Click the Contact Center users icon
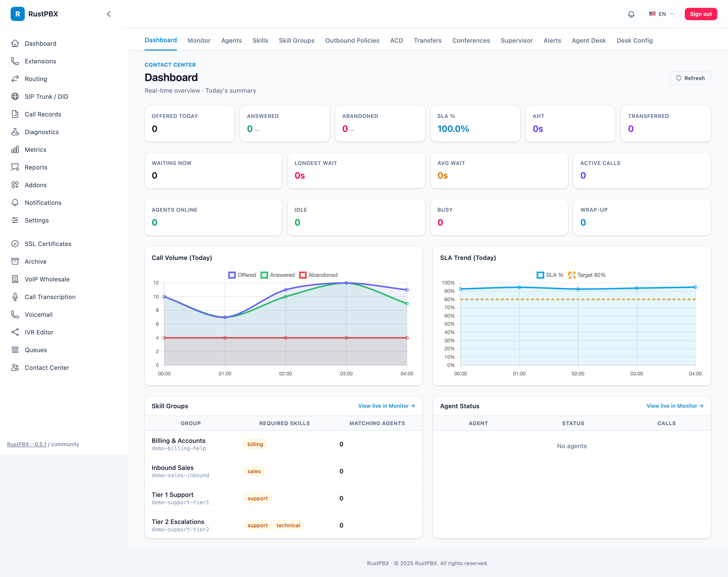The image size is (728, 577). tap(15, 368)
